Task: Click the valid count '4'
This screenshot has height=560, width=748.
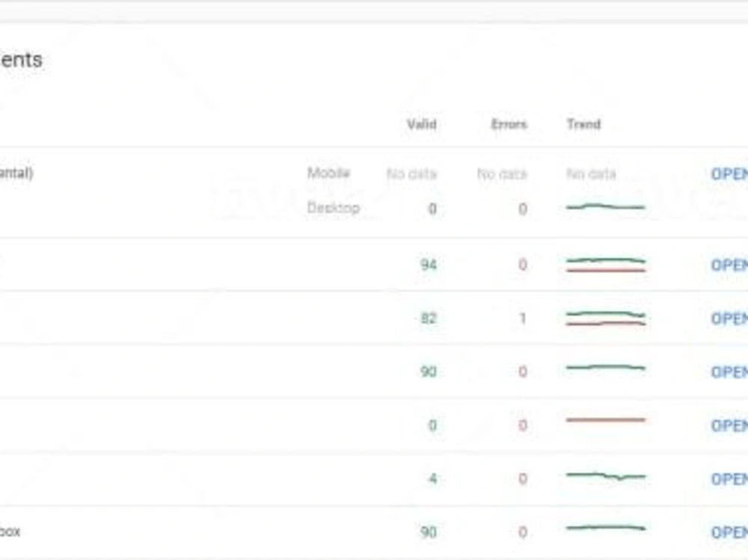Action: (x=432, y=479)
